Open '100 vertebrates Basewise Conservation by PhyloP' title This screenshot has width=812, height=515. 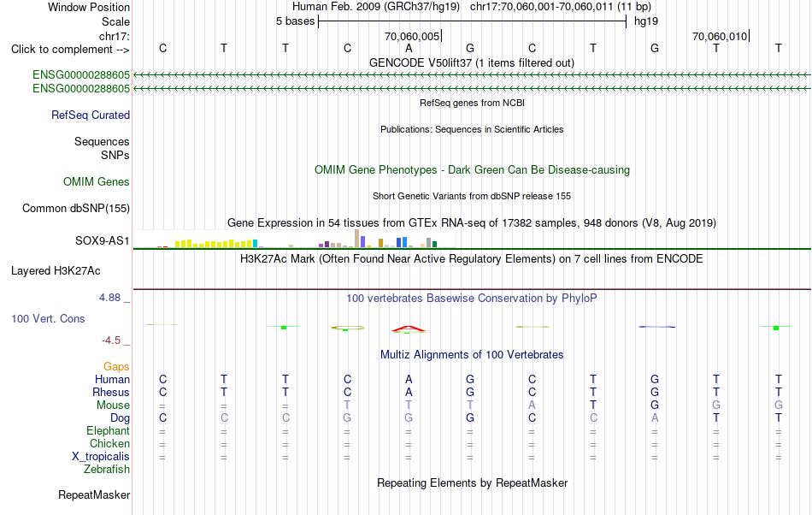coord(472,298)
